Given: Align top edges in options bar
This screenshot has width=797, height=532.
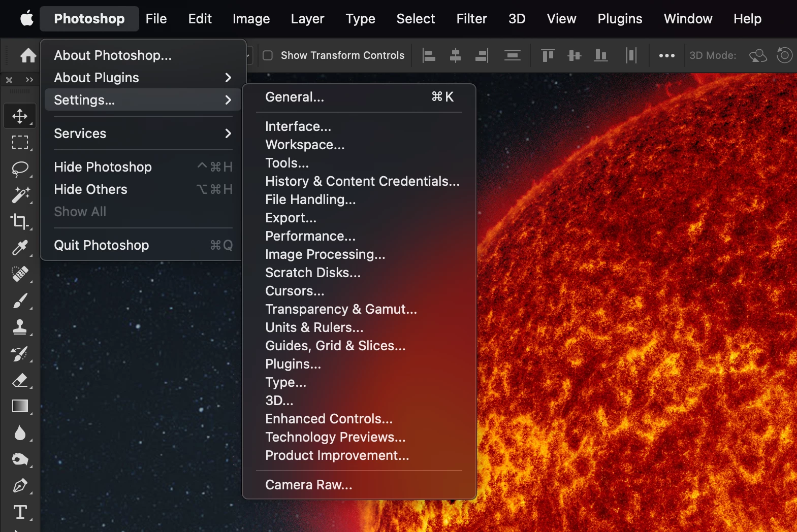Looking at the screenshot, I should point(548,55).
